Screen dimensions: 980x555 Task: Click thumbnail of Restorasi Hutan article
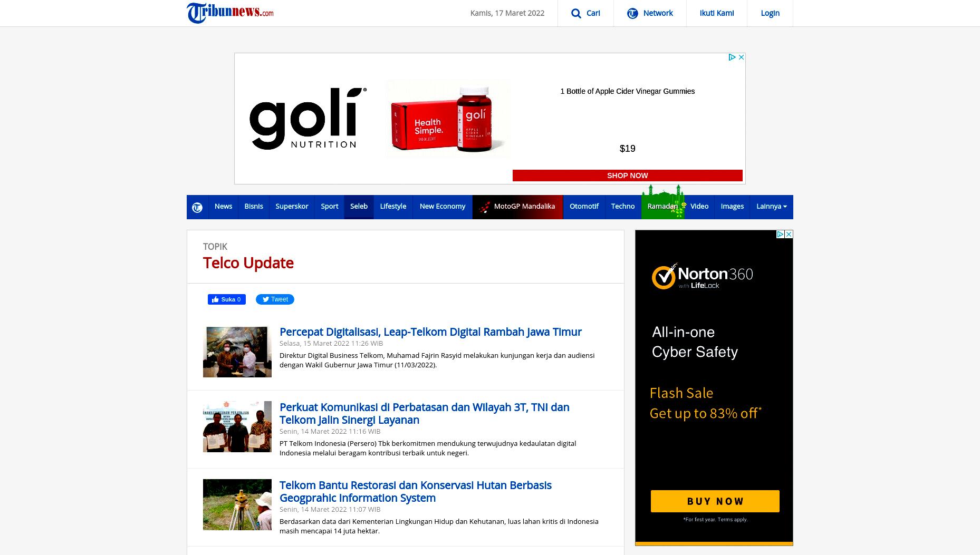[237, 504]
